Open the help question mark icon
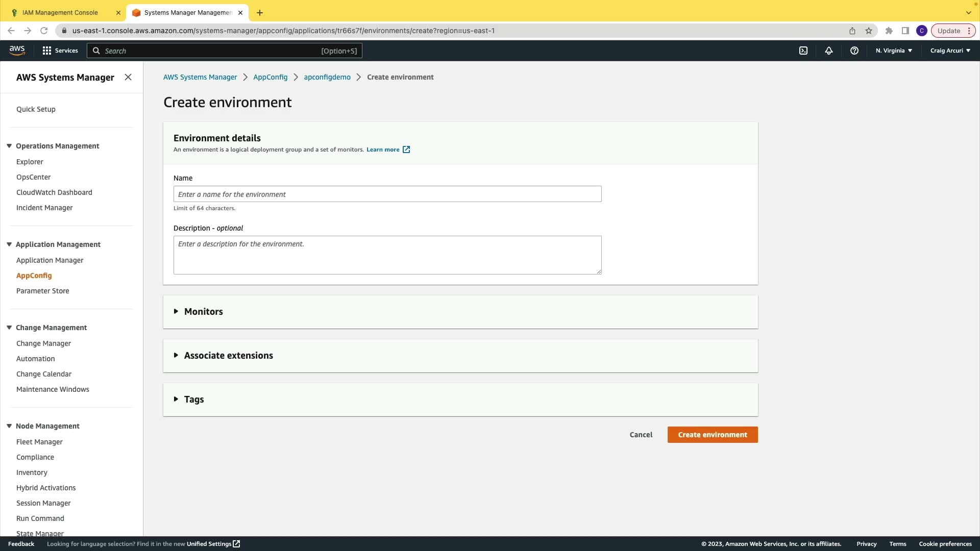The width and height of the screenshot is (980, 551). (x=854, y=51)
